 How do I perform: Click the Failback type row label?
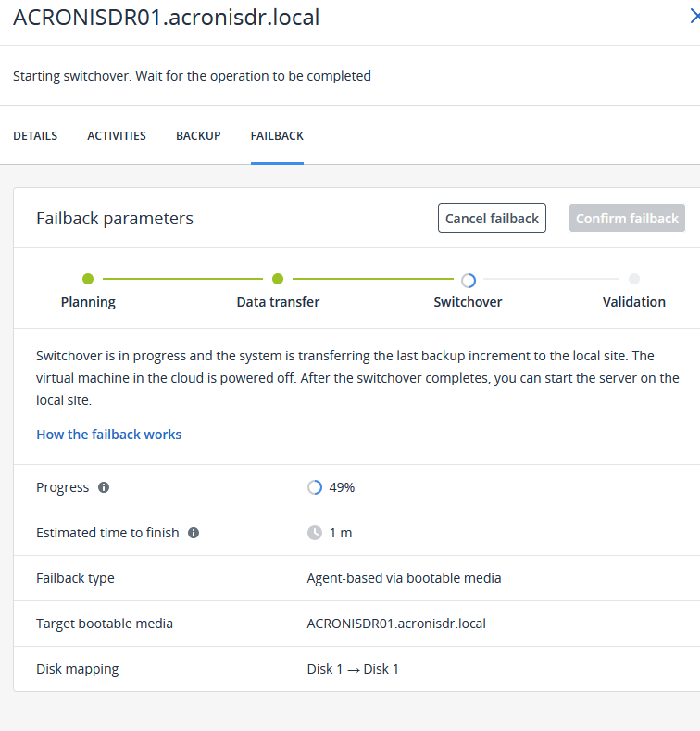pos(75,578)
